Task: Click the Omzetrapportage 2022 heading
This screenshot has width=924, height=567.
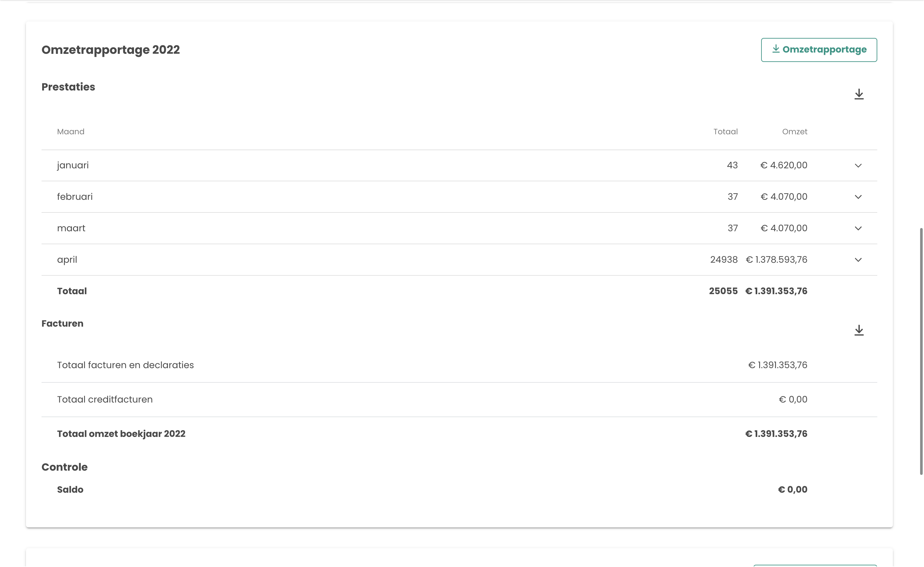Action: 111,50
